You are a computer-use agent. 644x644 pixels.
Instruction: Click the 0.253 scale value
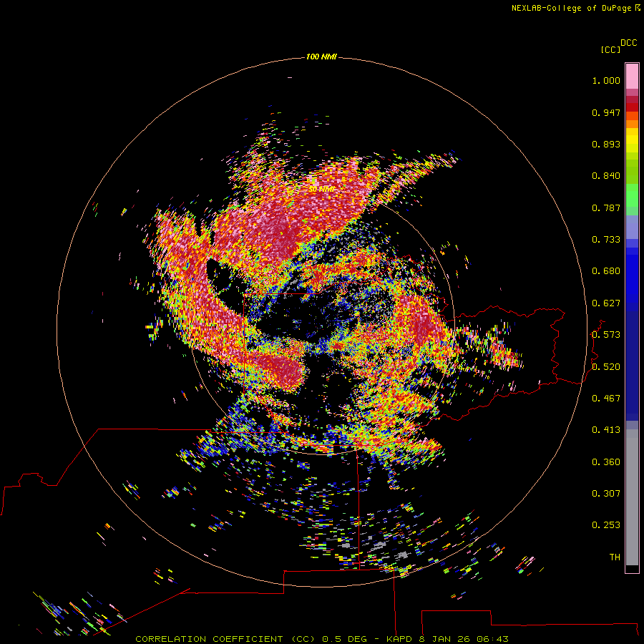[606, 525]
